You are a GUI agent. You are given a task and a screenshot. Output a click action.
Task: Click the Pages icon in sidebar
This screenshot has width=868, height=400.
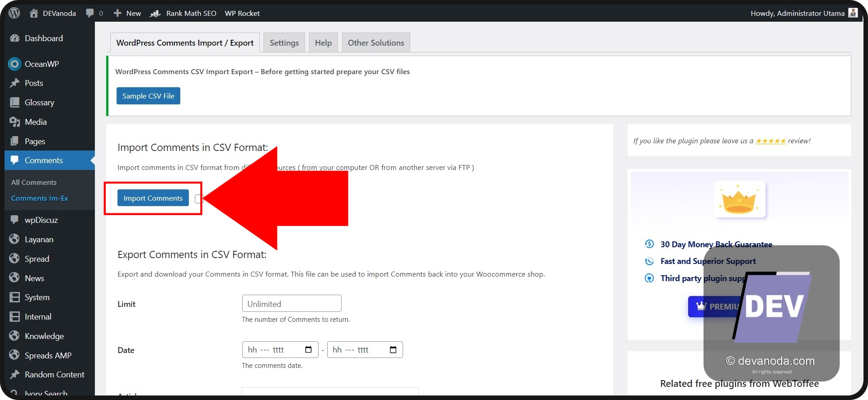(15, 141)
